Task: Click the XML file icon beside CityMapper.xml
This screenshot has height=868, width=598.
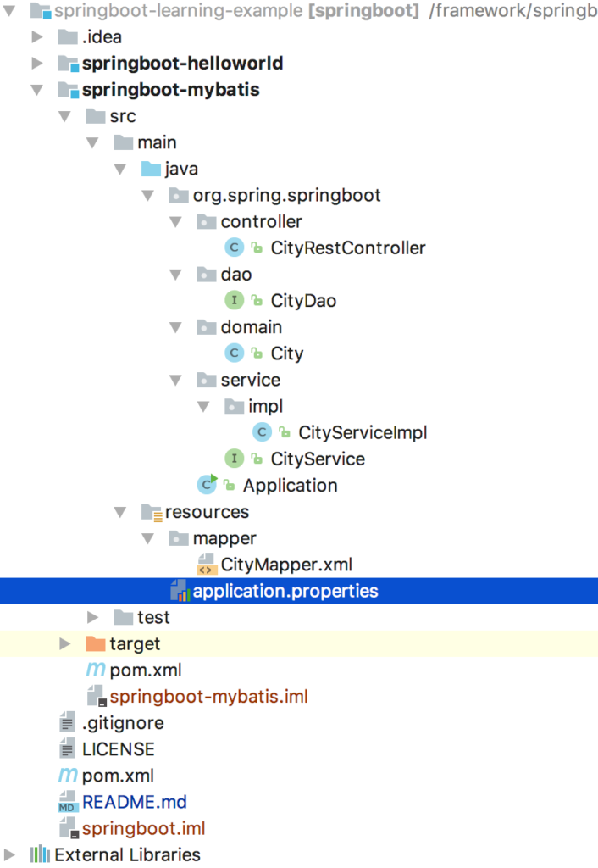Action: (205, 564)
